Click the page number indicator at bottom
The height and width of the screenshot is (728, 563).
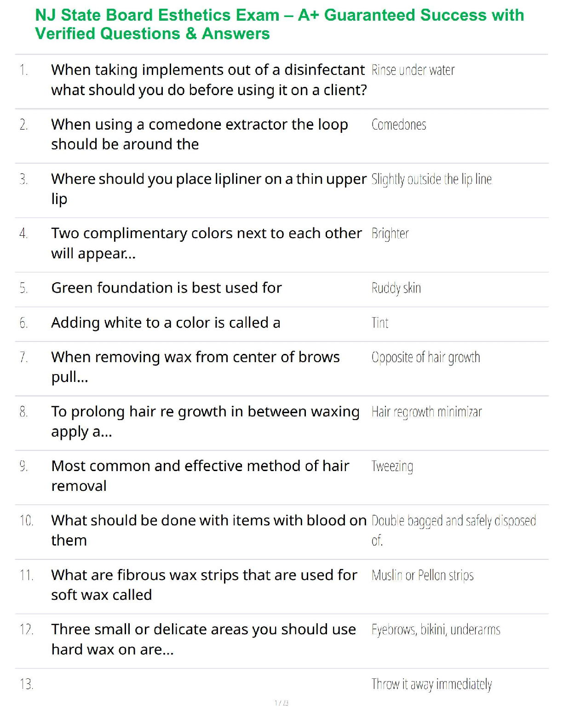tap(281, 703)
